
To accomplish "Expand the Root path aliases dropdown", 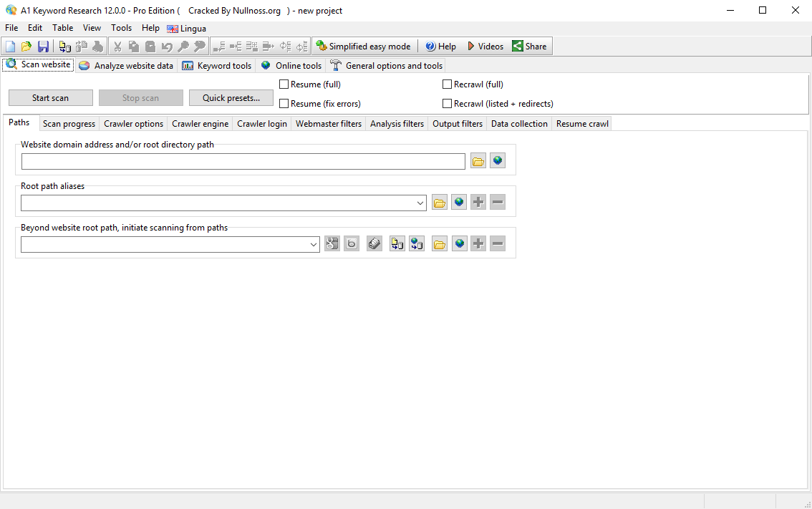I will point(420,203).
